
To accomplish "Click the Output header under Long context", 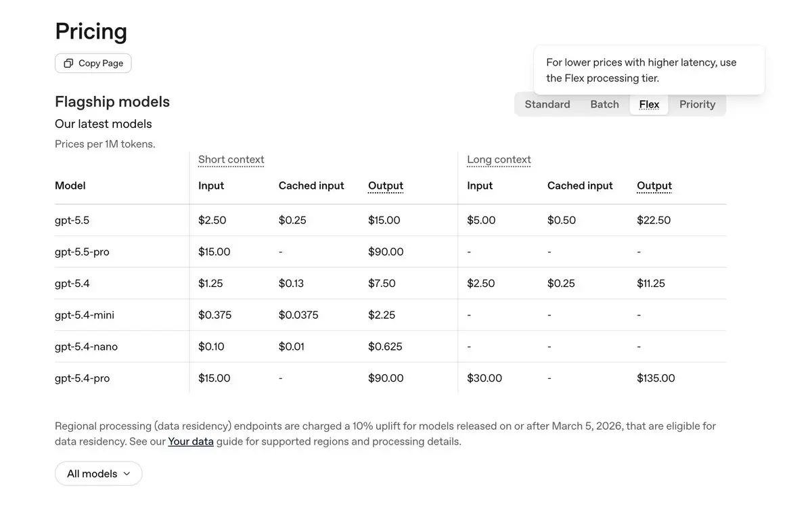I will 654,185.
